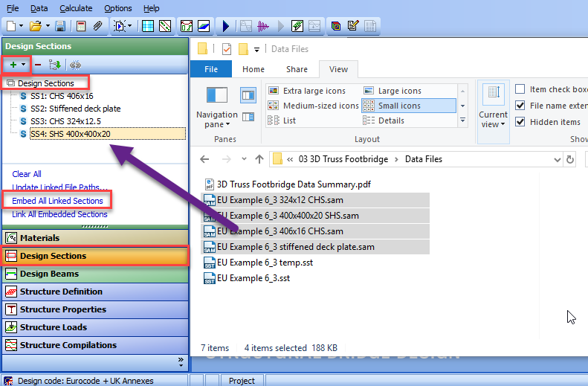This screenshot has height=386, width=588.
Task: Open the Data menu
Action: tap(39, 8)
